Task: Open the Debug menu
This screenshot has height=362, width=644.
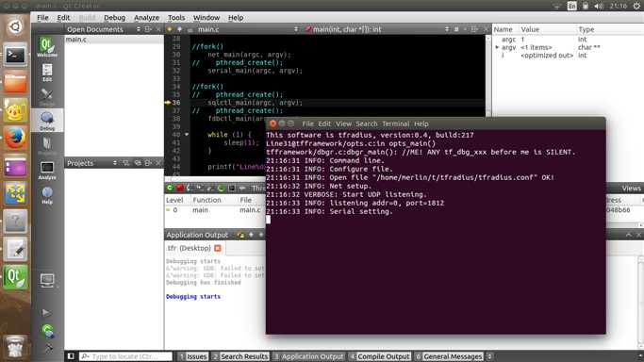Action: [x=115, y=18]
